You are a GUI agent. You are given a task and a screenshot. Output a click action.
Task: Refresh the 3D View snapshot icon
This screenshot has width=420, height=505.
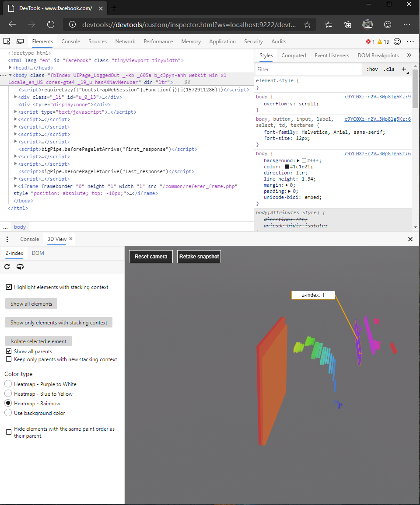[x=7, y=267]
